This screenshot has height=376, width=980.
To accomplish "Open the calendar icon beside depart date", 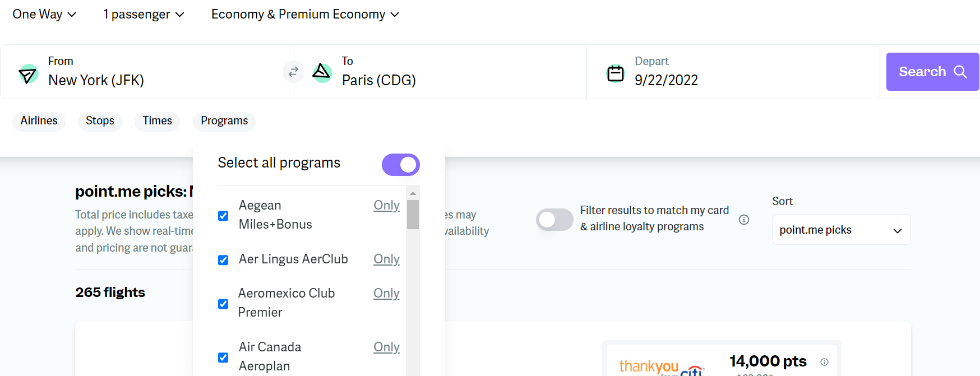I will coord(616,73).
